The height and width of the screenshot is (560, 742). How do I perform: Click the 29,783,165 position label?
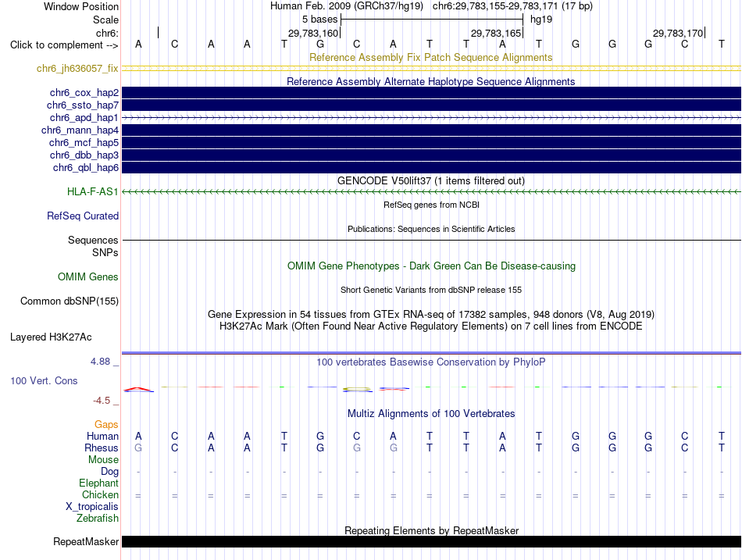point(496,33)
